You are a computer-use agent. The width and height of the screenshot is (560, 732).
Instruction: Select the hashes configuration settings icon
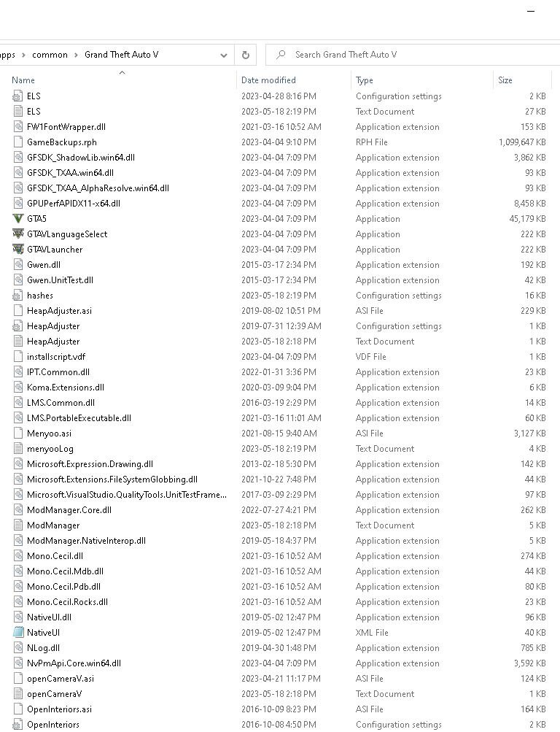(x=18, y=296)
